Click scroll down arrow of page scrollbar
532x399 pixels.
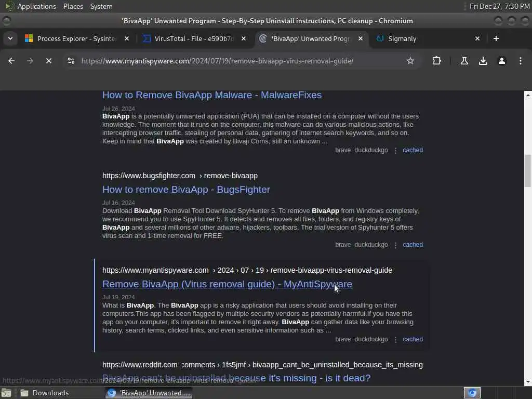(x=528, y=382)
